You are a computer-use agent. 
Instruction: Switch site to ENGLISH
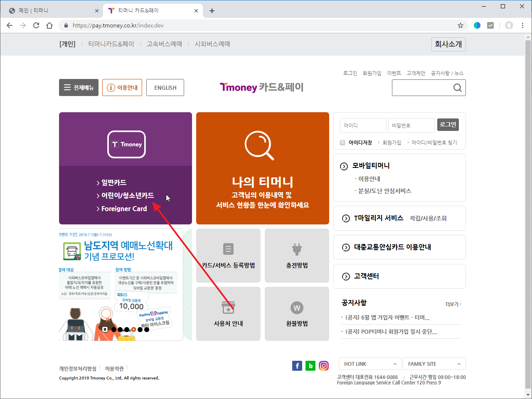tap(165, 87)
